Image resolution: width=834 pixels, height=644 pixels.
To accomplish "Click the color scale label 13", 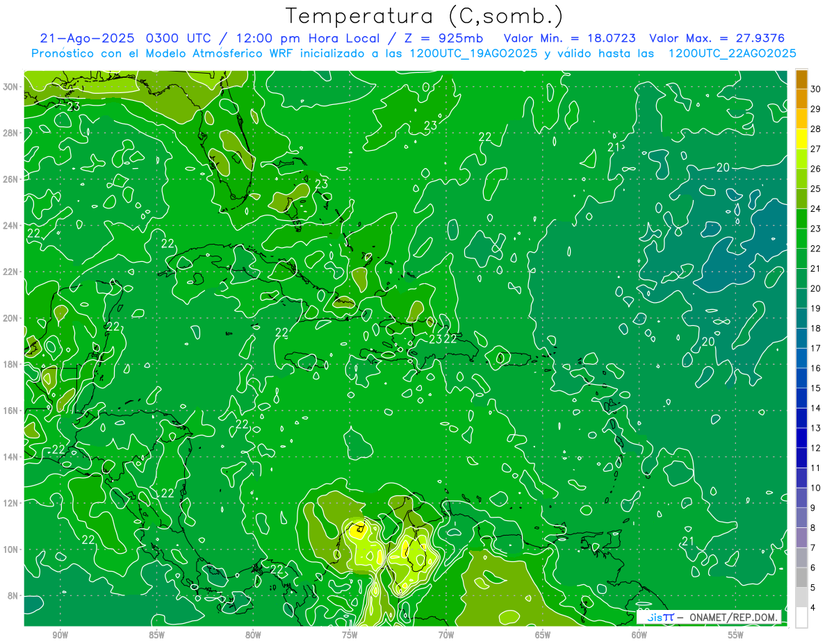I will click(x=816, y=428).
